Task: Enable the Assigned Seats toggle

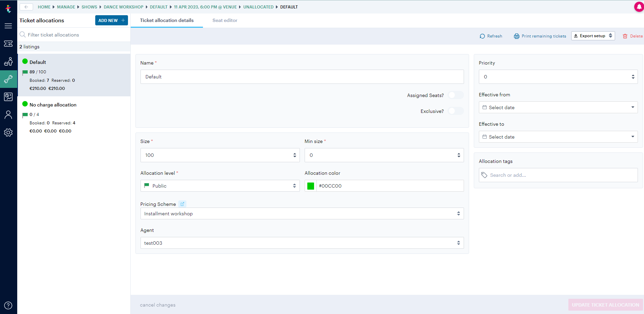Action: click(x=456, y=95)
